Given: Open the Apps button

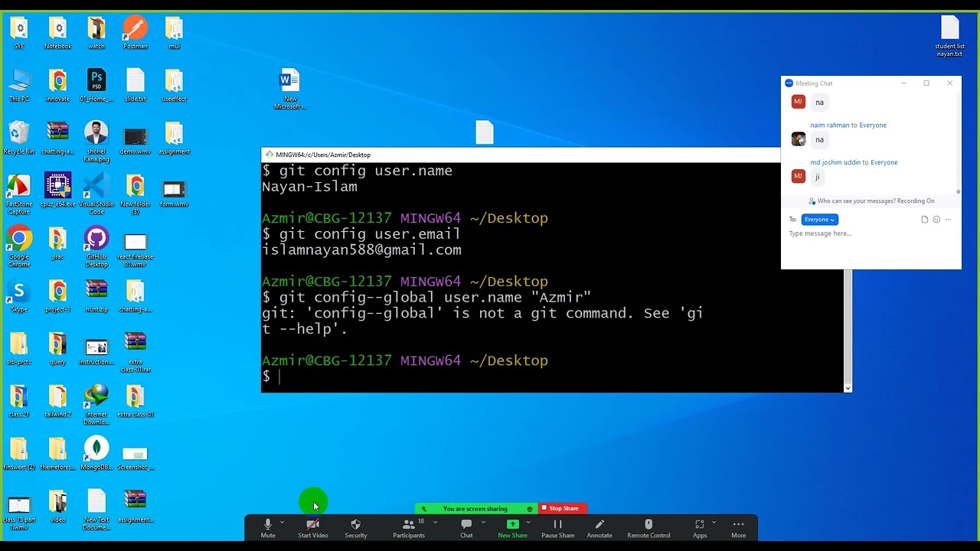Looking at the screenshot, I should click(700, 528).
